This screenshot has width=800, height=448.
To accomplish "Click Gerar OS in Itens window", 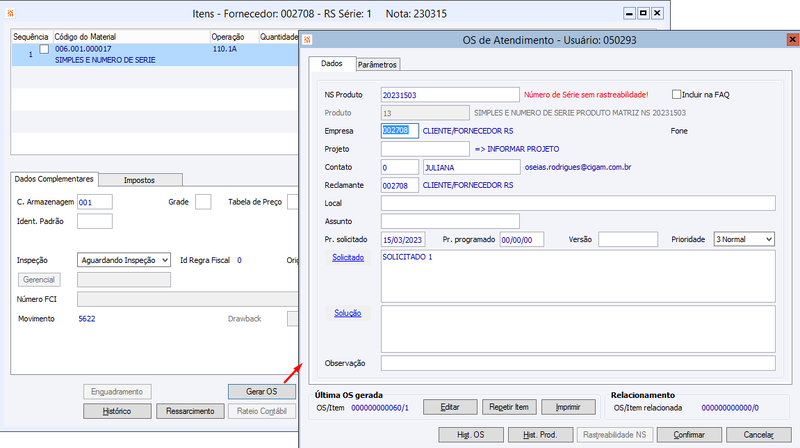I will pyautogui.click(x=262, y=391).
